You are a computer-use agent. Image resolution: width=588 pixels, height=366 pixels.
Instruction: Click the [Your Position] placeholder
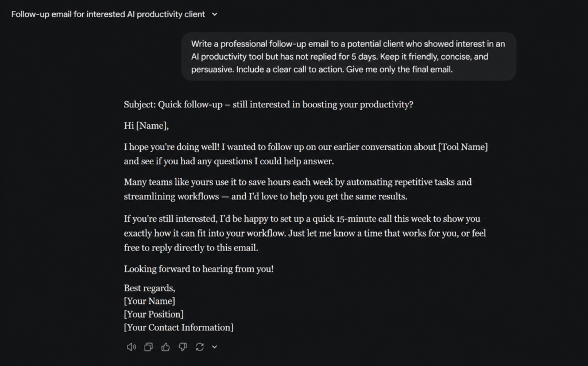tap(154, 314)
